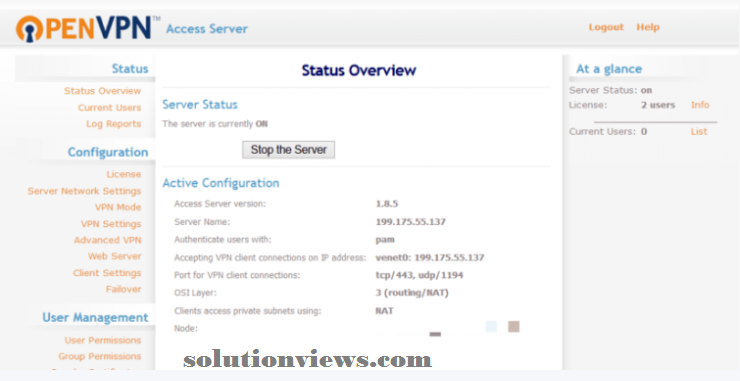Open Status Overview in sidebar

pos(102,91)
